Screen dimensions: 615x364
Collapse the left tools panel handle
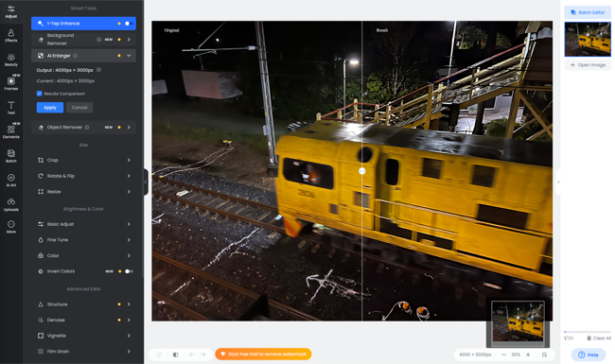click(x=146, y=182)
